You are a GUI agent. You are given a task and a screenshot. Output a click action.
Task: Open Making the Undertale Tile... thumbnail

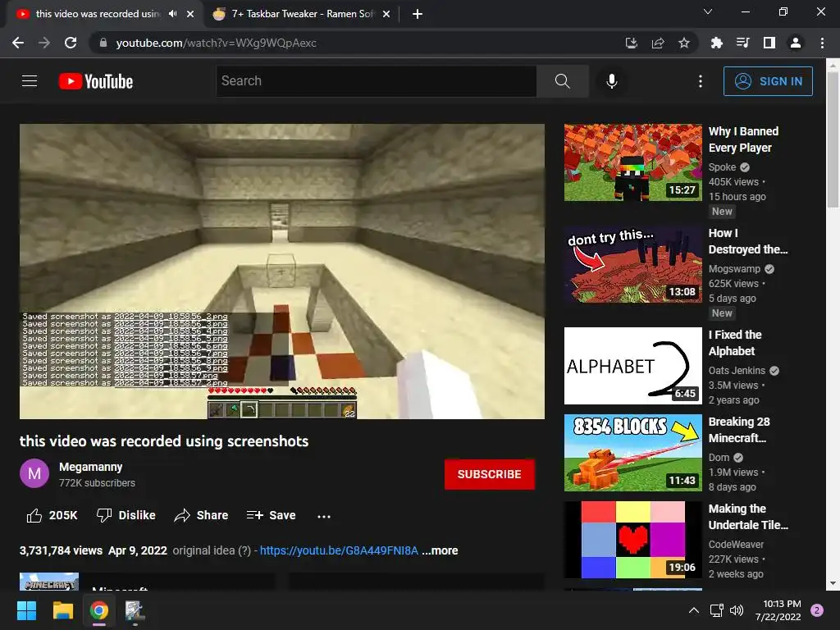click(632, 540)
